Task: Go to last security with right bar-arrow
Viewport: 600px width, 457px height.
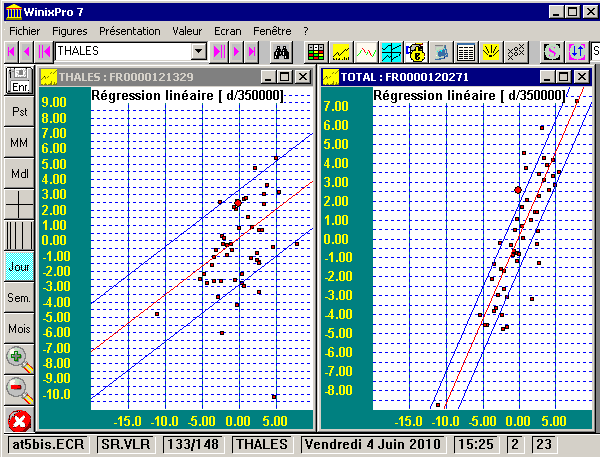Action: point(252,52)
